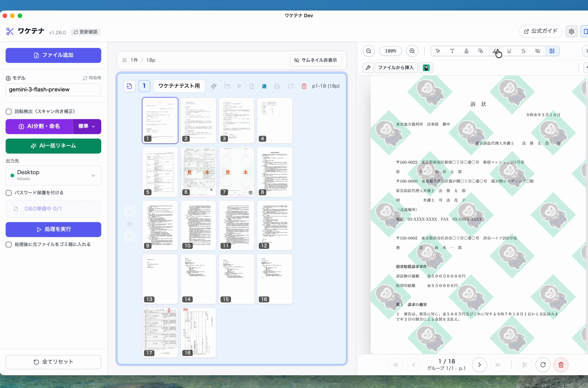Select the text tool in the preview toolbar

[x=452, y=51]
